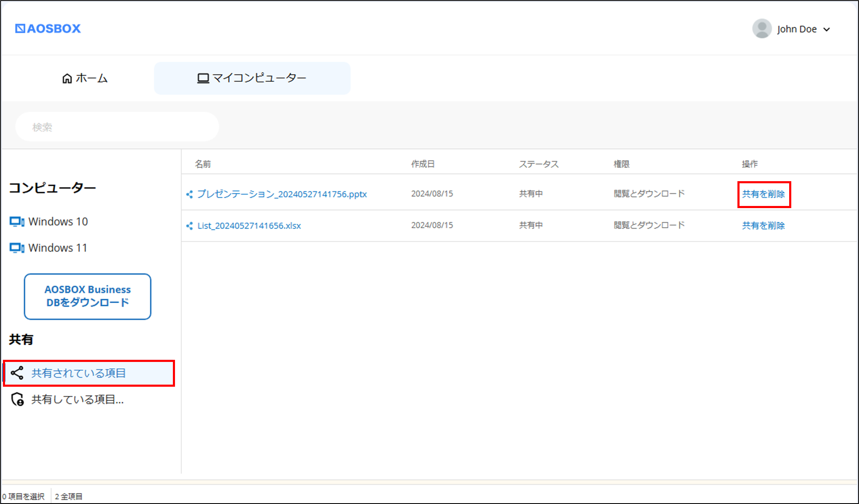The image size is (859, 504).
Task: Focus the 検索 search field
Action: (x=117, y=127)
